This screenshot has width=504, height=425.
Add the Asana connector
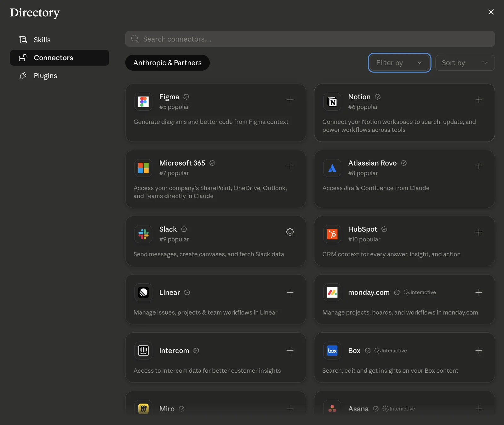[x=478, y=409]
